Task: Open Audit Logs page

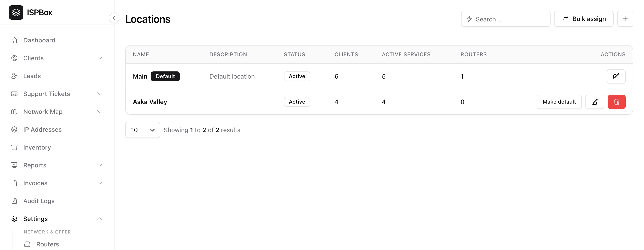Action: tap(57, 201)
